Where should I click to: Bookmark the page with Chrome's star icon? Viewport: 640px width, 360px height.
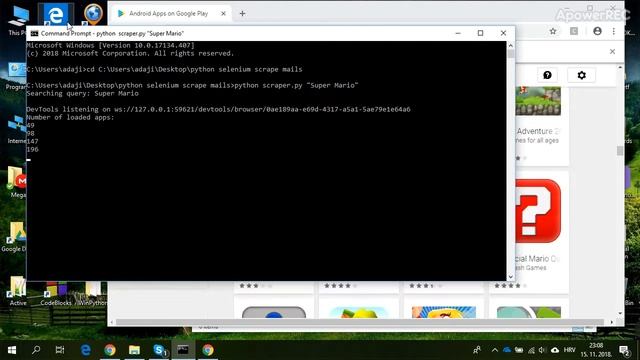point(553,31)
